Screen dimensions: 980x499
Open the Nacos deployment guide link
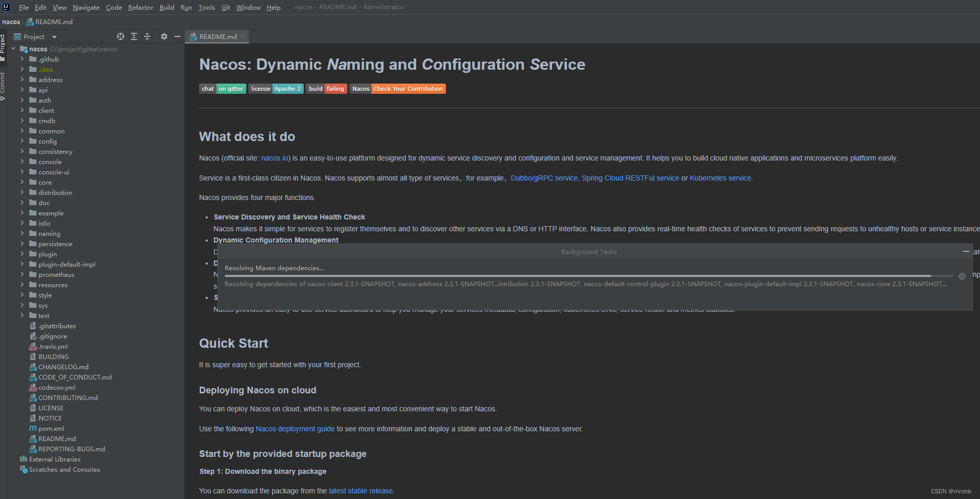click(x=295, y=429)
